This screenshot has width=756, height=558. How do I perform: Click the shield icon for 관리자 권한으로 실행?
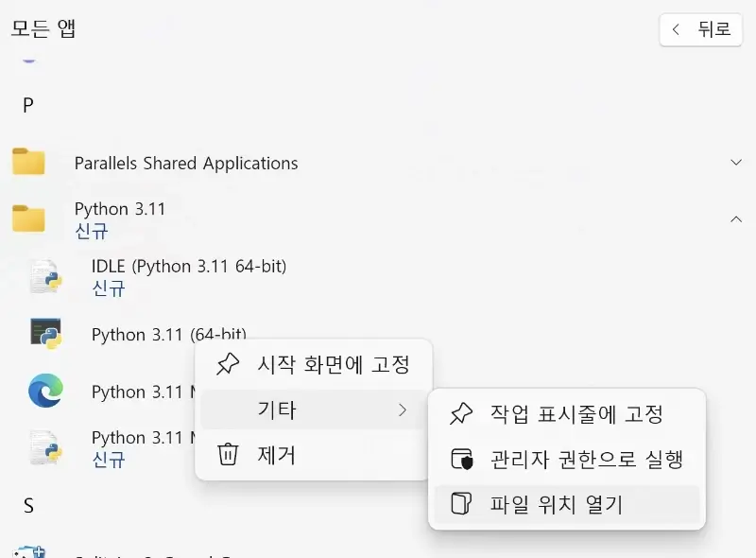pos(461,460)
